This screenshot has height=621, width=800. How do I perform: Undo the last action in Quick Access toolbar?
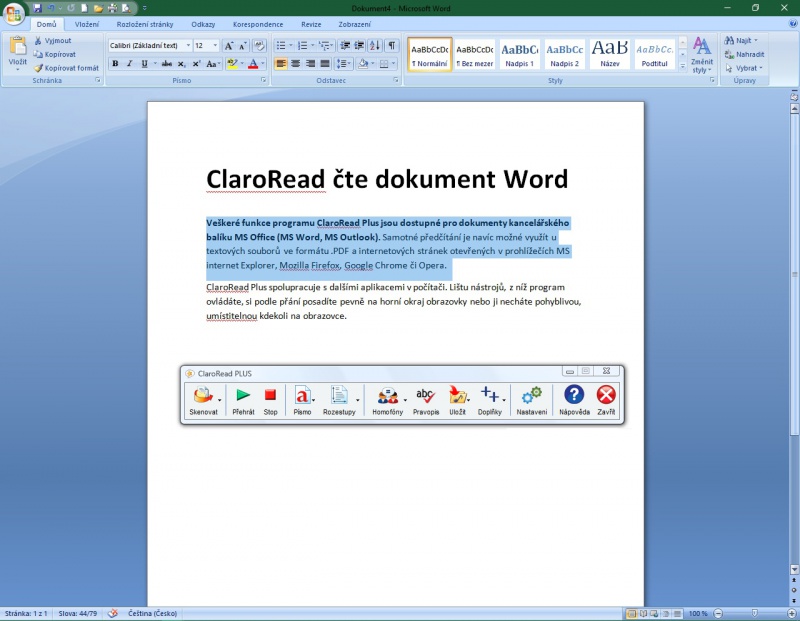[x=51, y=8]
